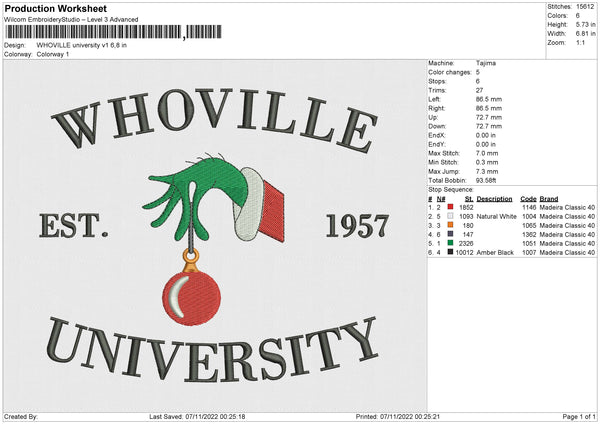The width and height of the screenshot is (600, 424).
Task: Click the '1957' lettering in the design
Action: (x=357, y=226)
